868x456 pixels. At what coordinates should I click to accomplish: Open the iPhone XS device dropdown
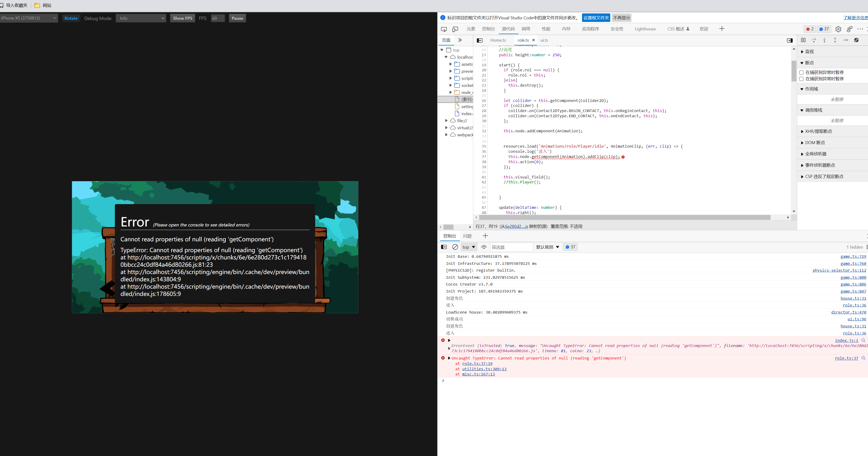(29, 18)
